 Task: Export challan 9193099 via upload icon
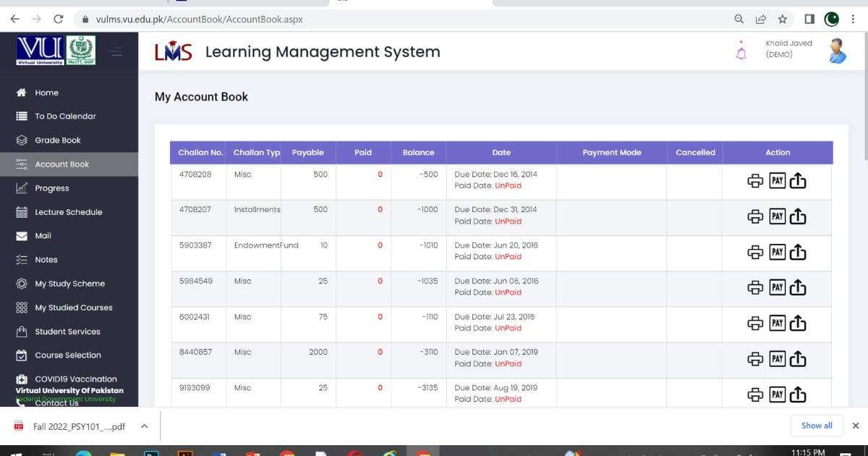pos(798,394)
